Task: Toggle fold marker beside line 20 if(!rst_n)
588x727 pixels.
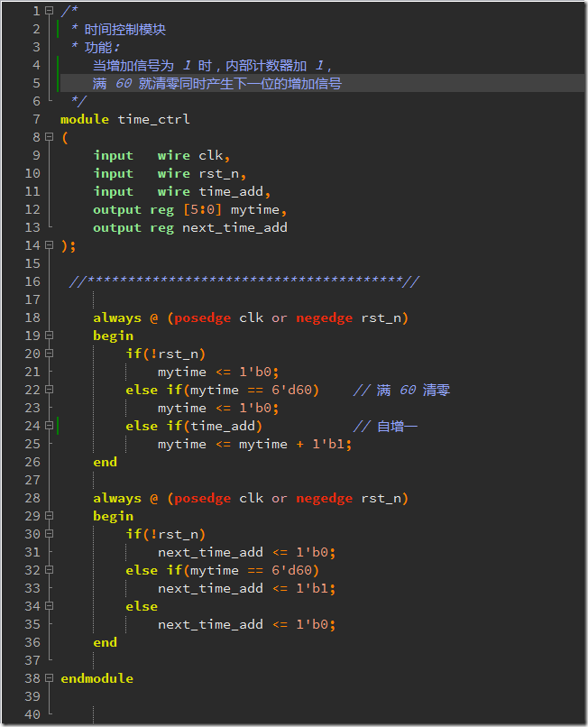Action: tap(50, 354)
